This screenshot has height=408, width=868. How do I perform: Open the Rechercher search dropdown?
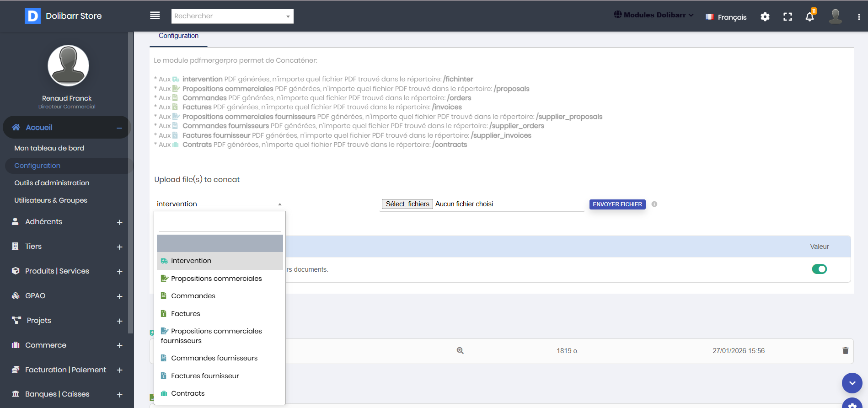point(232,16)
